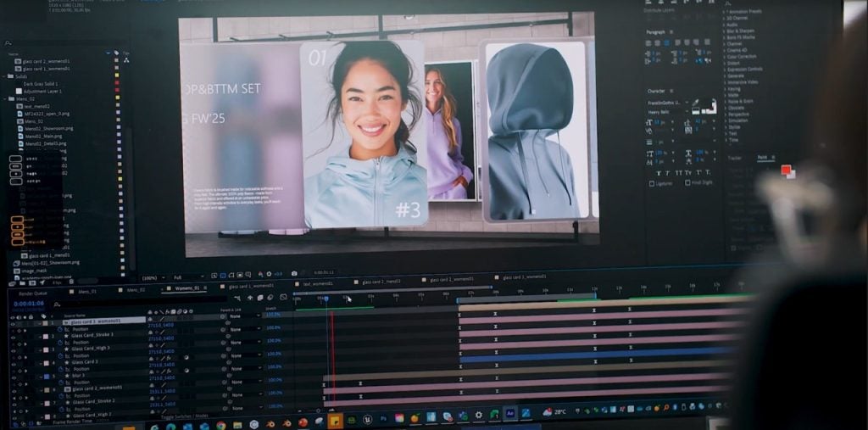
Task: Click the timeline current-time indicator playhead
Action: pyautogui.click(x=325, y=299)
